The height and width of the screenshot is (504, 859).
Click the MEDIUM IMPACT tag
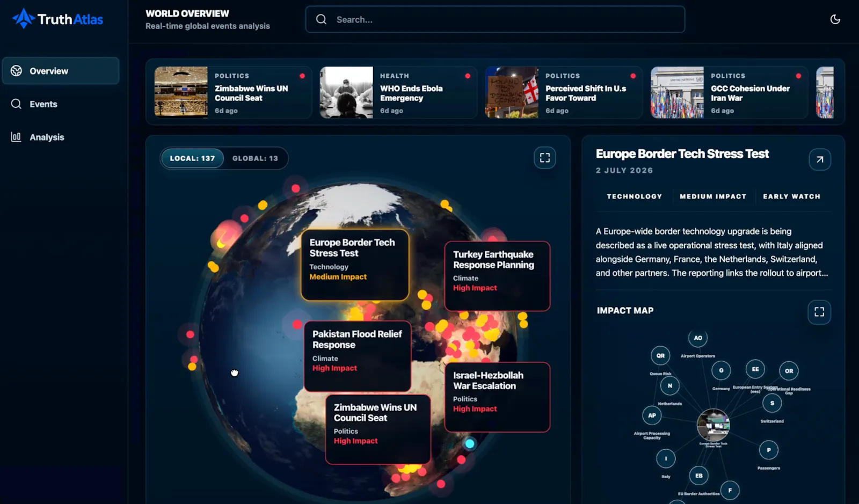click(713, 196)
